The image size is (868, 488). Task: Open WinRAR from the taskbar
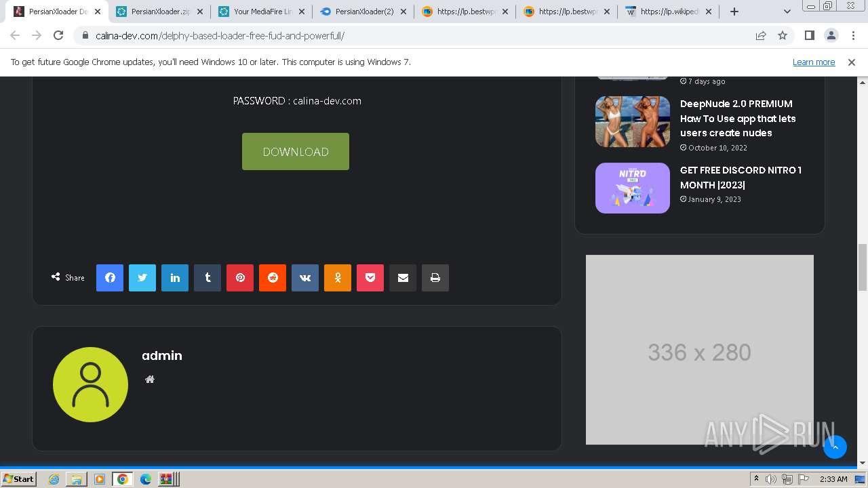click(x=168, y=479)
